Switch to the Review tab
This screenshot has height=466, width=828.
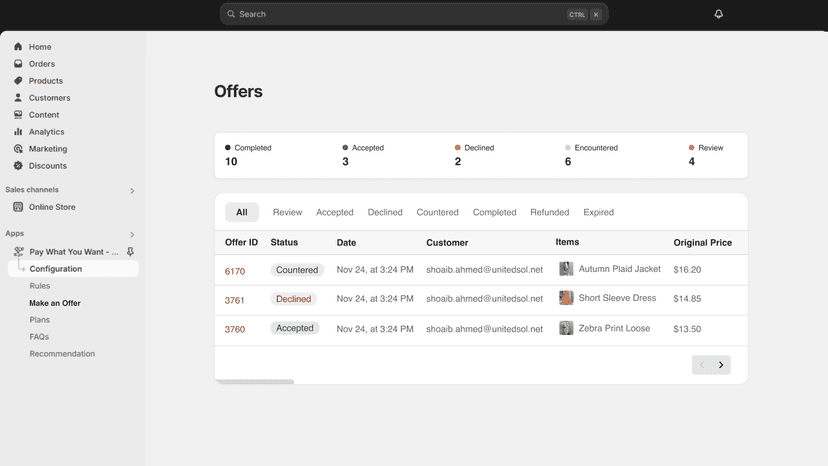tap(287, 212)
